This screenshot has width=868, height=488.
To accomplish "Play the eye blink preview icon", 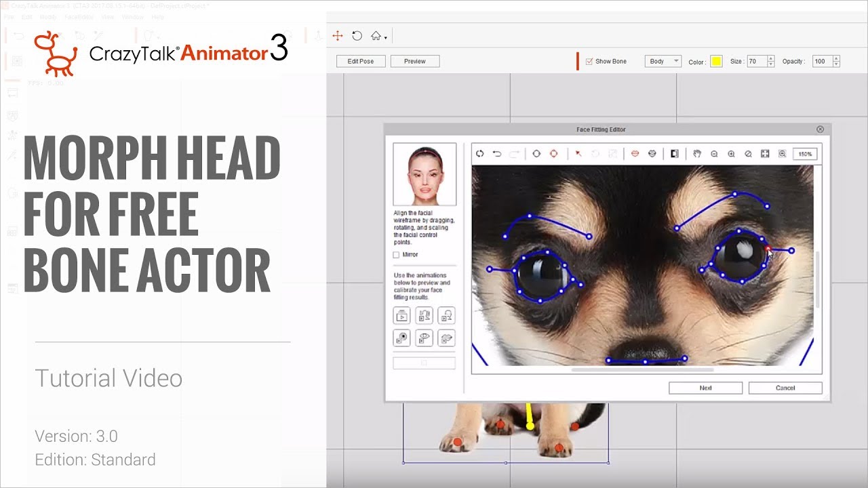I will tap(424, 338).
